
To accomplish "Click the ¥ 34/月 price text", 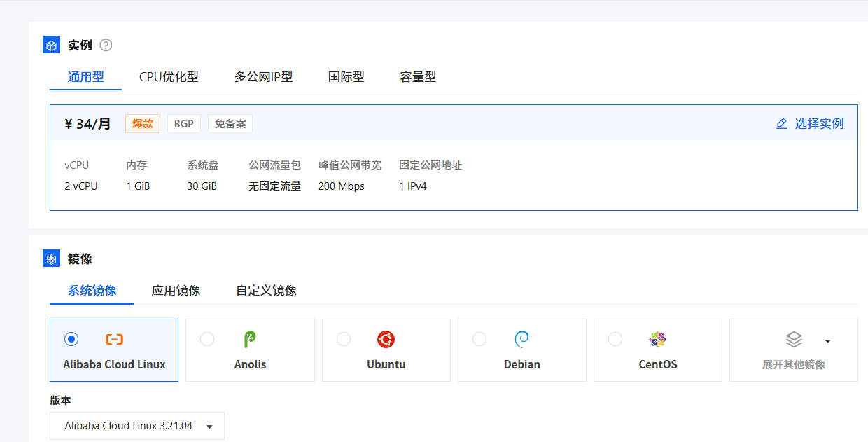I will pyautogui.click(x=87, y=124).
